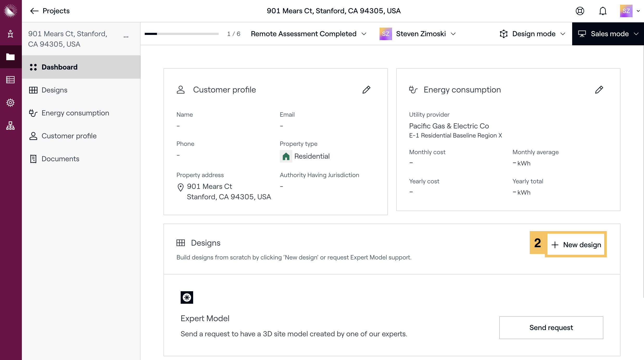Edit customer profile with pencil icon
This screenshot has height=360, width=644.
point(366,90)
